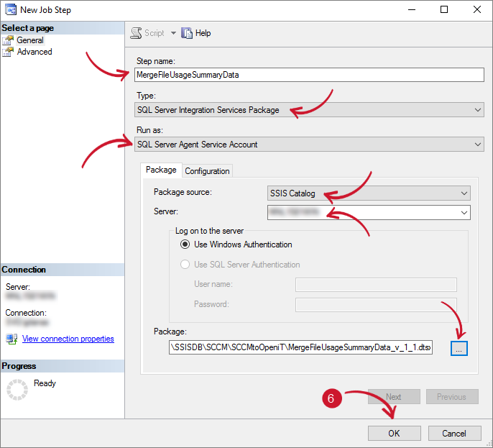
Task: Open View connection properties link
Action: [x=68, y=339]
